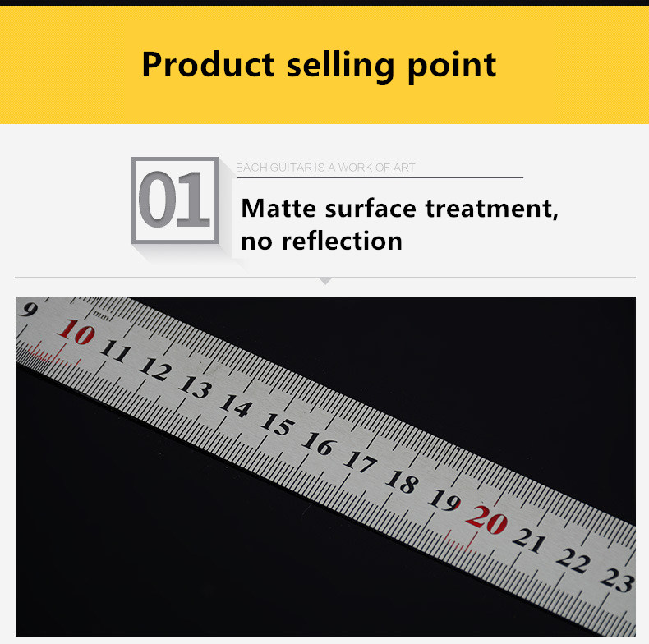Click the number 15 on the ruler
The width and height of the screenshot is (649, 644).
[278, 425]
